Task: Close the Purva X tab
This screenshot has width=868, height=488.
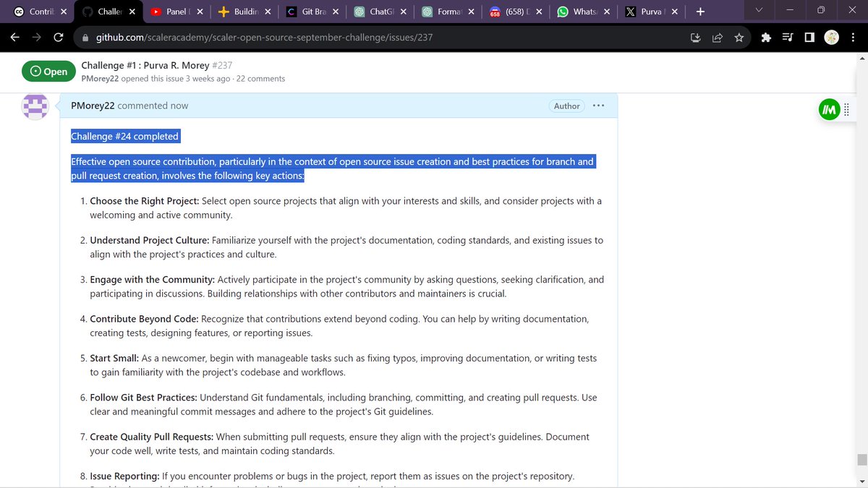Action: 676,12
